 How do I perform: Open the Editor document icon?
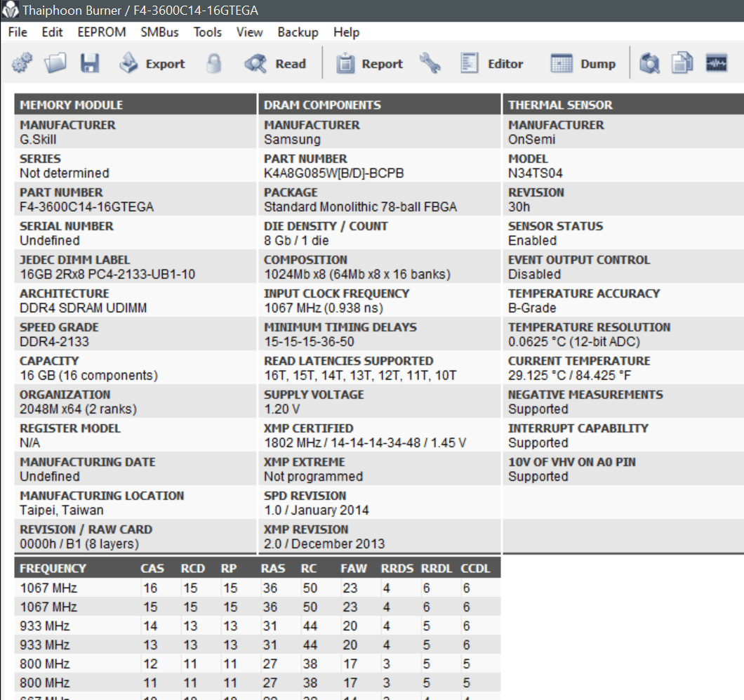click(x=469, y=63)
